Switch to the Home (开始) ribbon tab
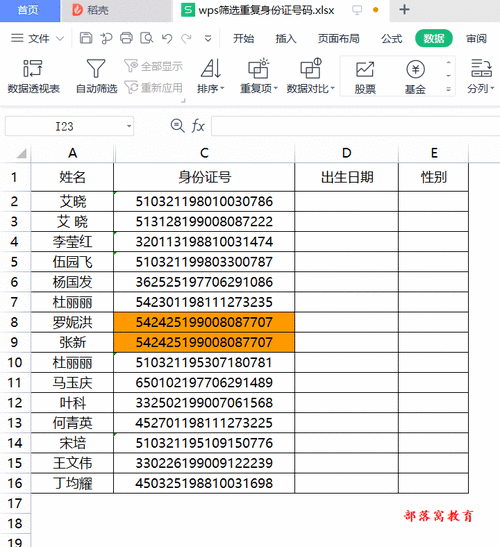 (x=244, y=38)
